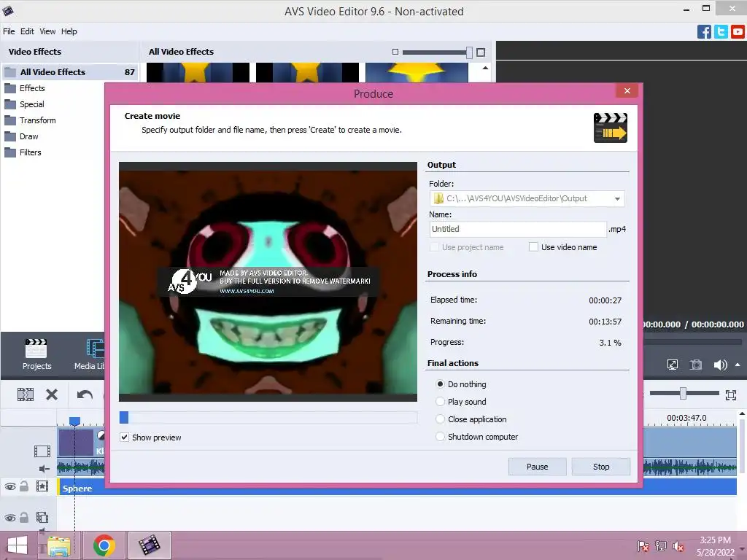Screen dimensions: 747x560
Task: Click the timeline playhead marker
Action: pyautogui.click(x=74, y=421)
